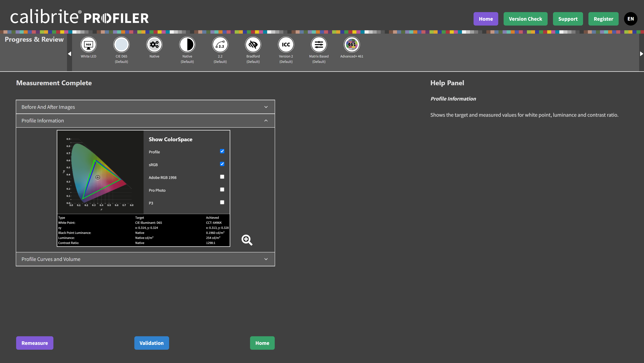Image resolution: width=644 pixels, height=363 pixels.
Task: Open the Support button
Action: (x=568, y=19)
